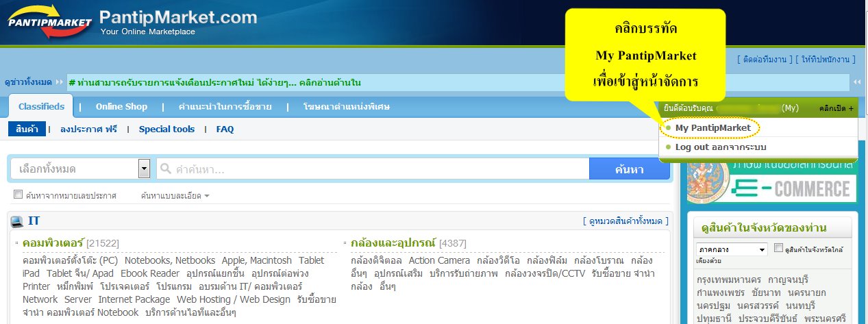Open the FAQ sub-menu

coord(225,129)
